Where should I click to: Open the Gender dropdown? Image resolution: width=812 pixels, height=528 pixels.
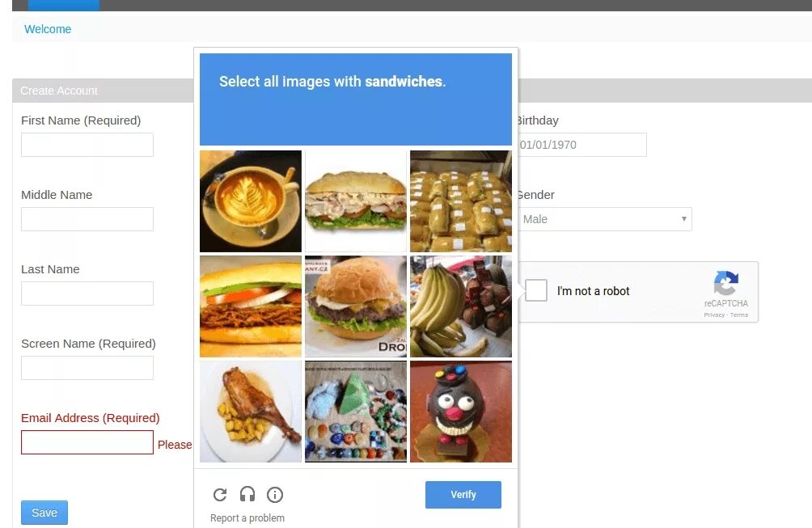[605, 219]
